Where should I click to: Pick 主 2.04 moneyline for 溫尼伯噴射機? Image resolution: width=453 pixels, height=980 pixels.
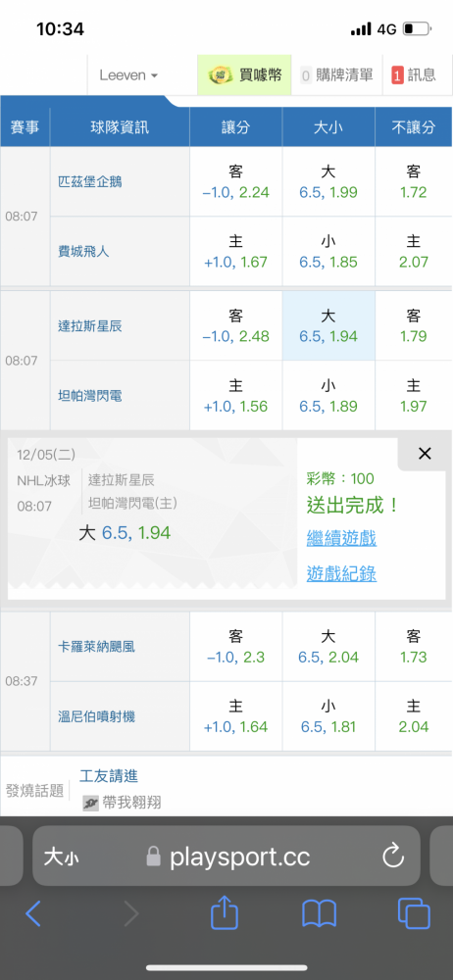pyautogui.click(x=414, y=716)
